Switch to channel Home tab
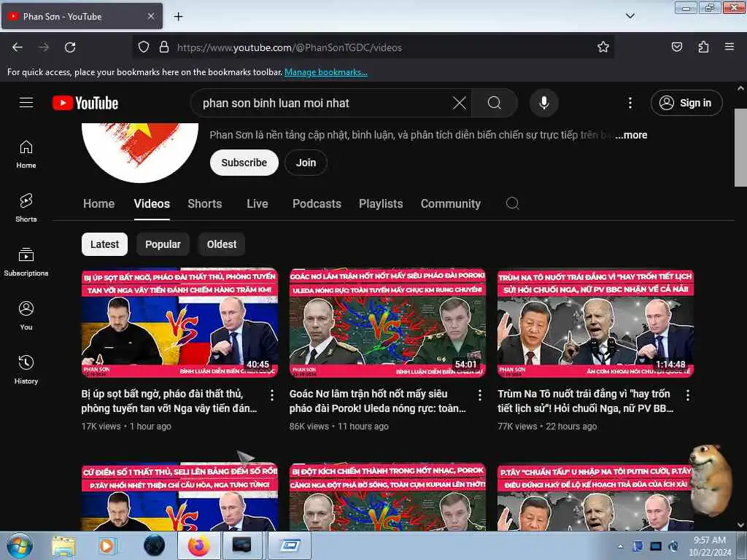The image size is (747, 560). (x=98, y=204)
